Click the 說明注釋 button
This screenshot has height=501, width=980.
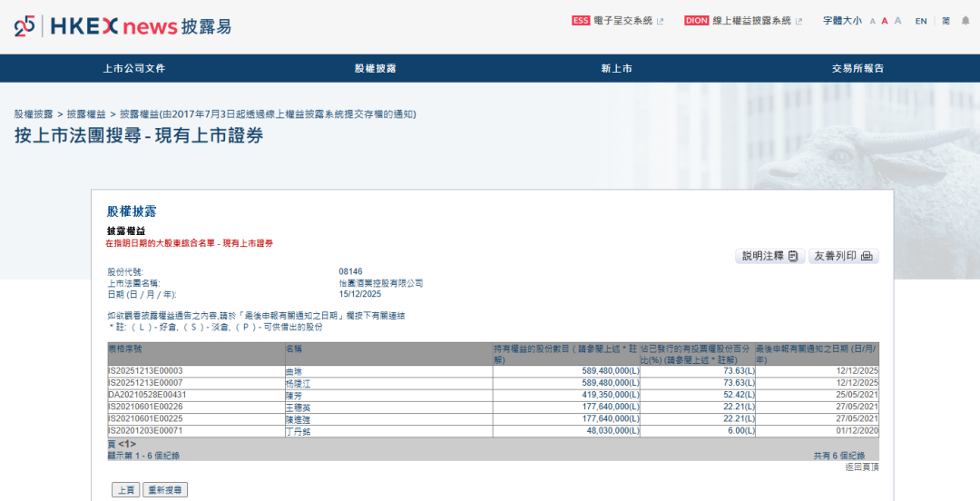click(769, 256)
